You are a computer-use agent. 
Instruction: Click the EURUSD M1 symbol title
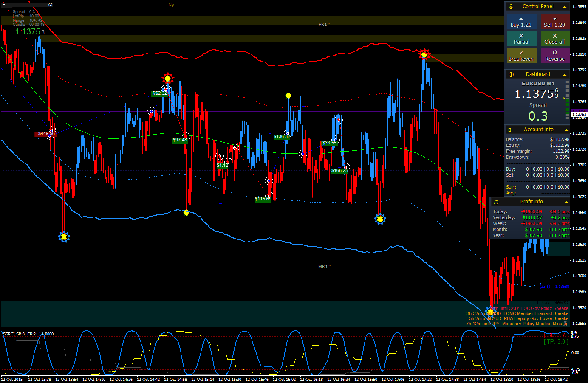pos(538,84)
